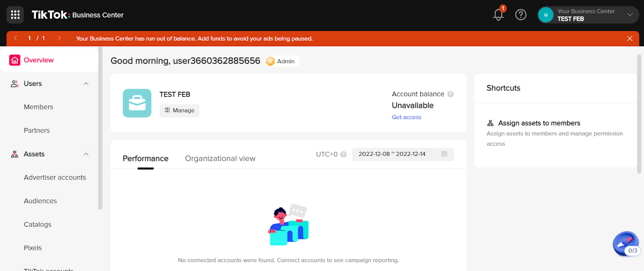Image resolution: width=644 pixels, height=271 pixels.
Task: Click the out of balance warning message
Action: coord(194,39)
